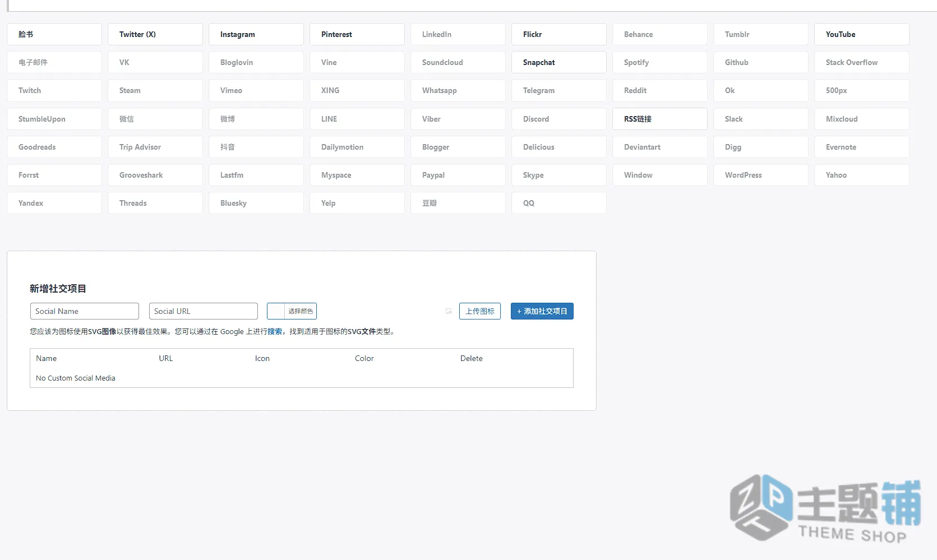This screenshot has height=560, width=937.
Task: Enable the StumbleUpon social item
Action: click(x=54, y=119)
